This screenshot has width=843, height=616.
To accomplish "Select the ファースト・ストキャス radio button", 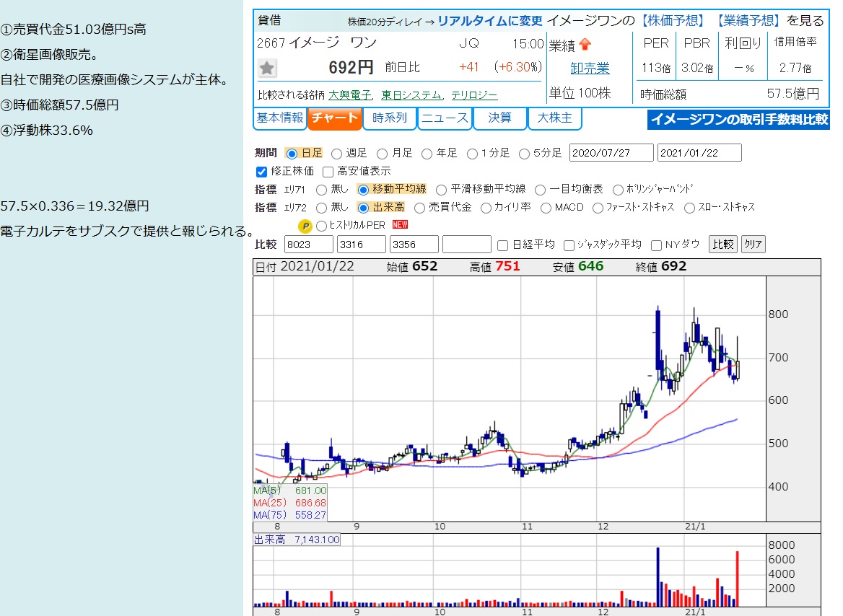I will coord(598,208).
